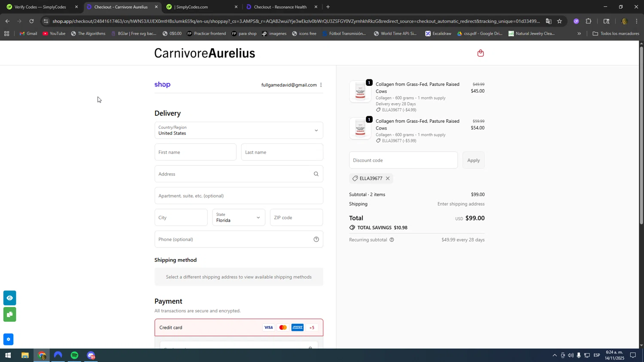Image resolution: width=644 pixels, height=362 pixels.
Task: Show additional card brands +5 badge
Action: coord(312,328)
